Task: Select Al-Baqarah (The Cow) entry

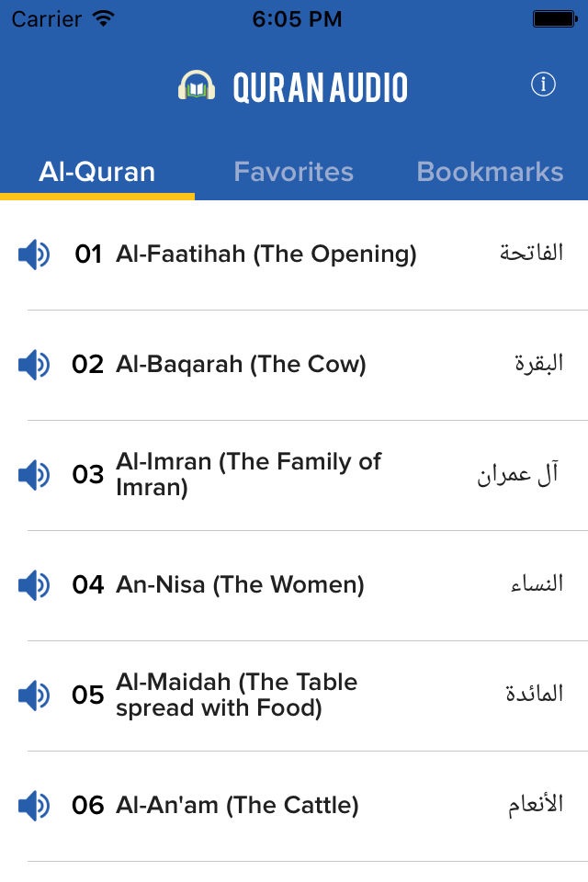Action: (294, 365)
